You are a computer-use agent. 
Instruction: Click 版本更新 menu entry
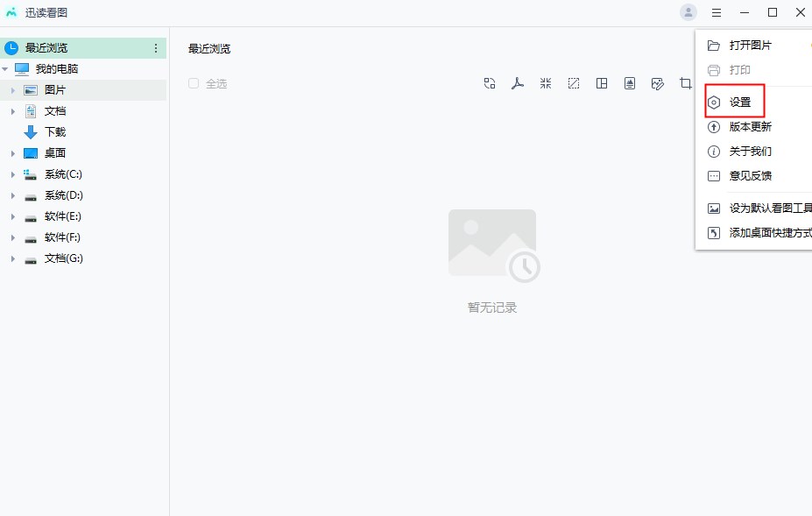pyautogui.click(x=750, y=127)
